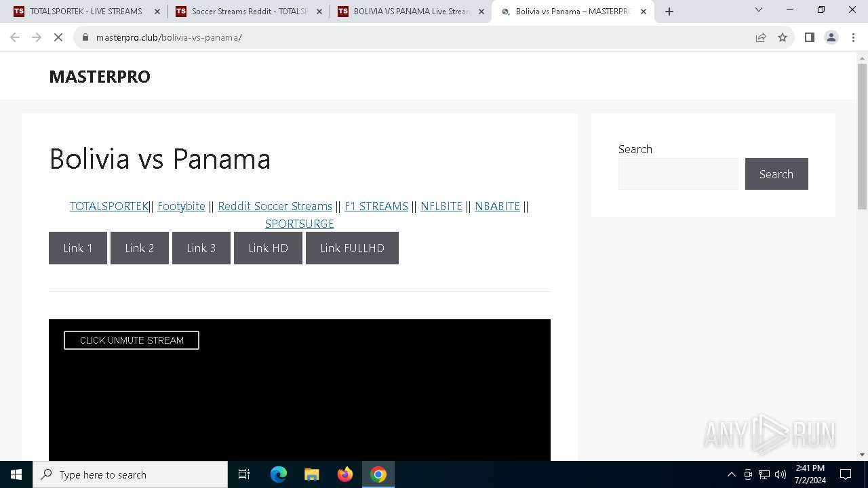Open the network tray icon

pos(764,474)
